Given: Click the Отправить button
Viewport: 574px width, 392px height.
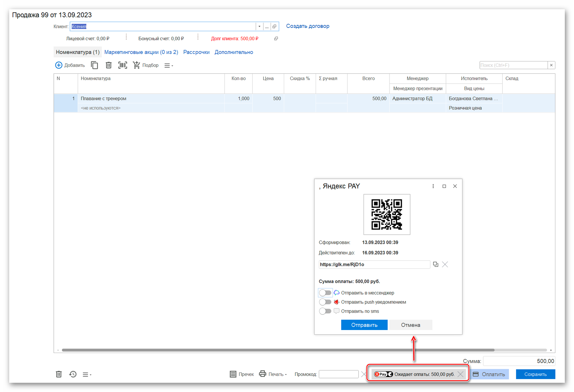Looking at the screenshot, I should 364,325.
